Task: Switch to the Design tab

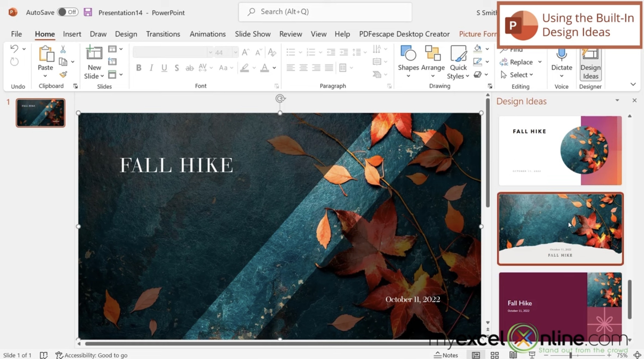Action: 126,34
